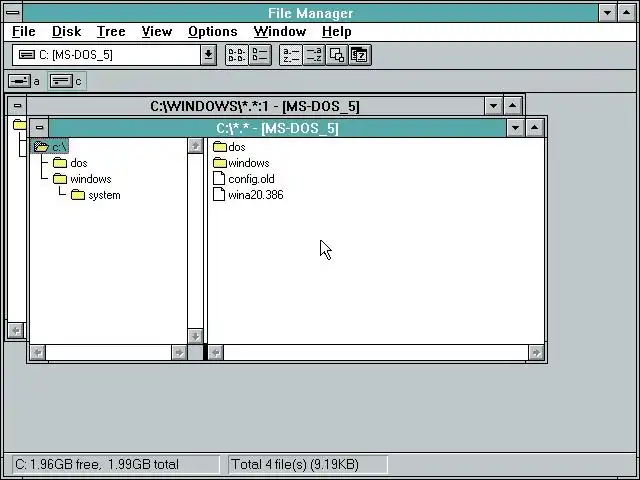The image size is (640, 480).
Task: Click tree pane scroll left arrow
Action: (38, 352)
